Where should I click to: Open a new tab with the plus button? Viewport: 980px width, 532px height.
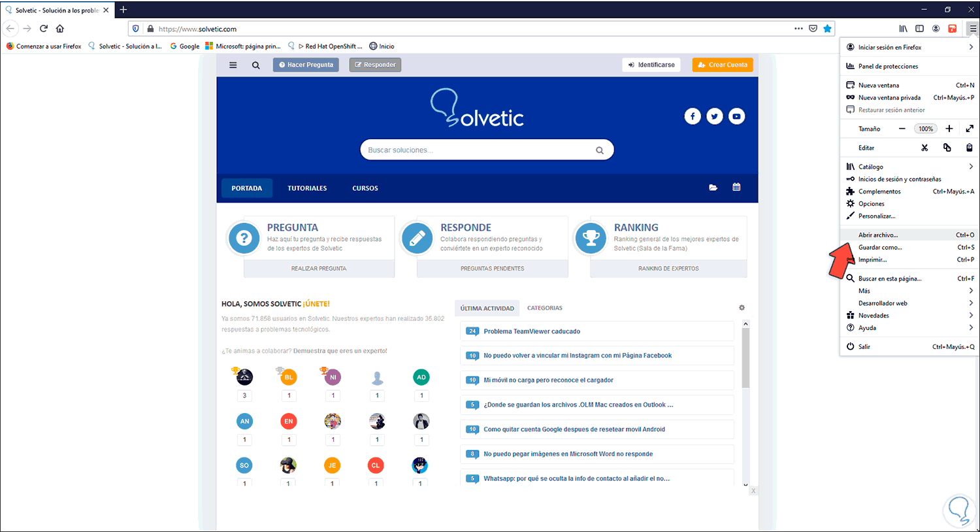(x=123, y=10)
